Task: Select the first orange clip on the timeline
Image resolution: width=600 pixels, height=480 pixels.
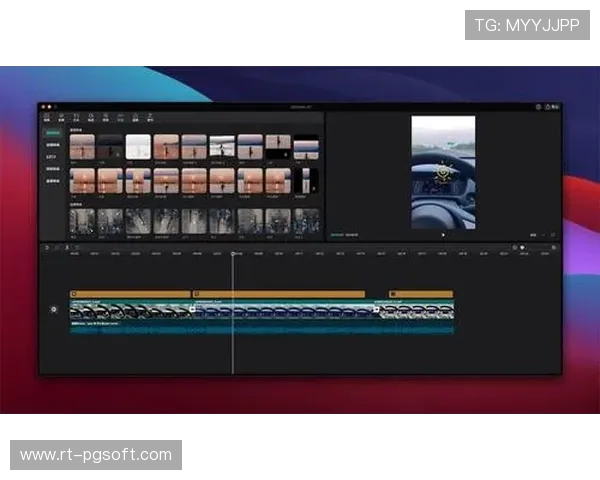Action: pyautogui.click(x=130, y=294)
